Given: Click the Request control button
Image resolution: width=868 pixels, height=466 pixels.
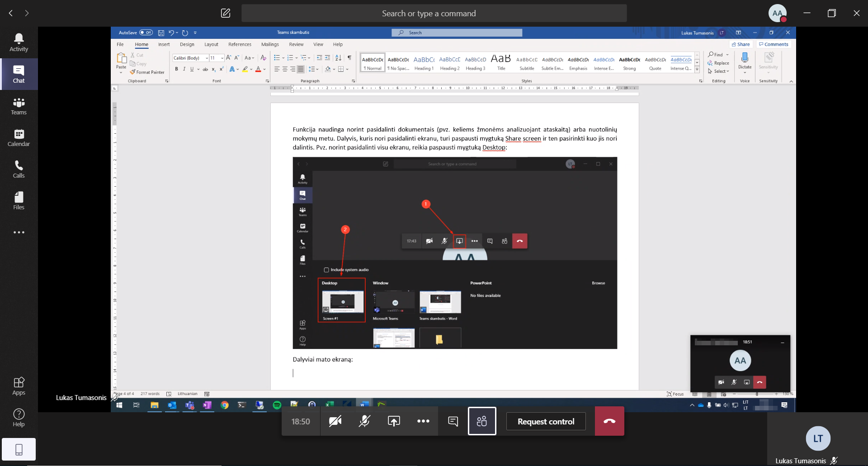Looking at the screenshot, I should [x=546, y=421].
